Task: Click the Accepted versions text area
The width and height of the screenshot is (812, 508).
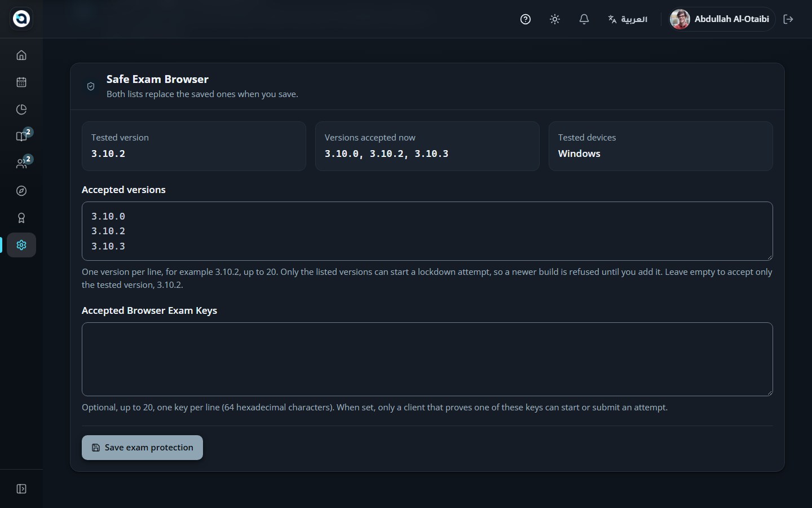Action: 427,231
